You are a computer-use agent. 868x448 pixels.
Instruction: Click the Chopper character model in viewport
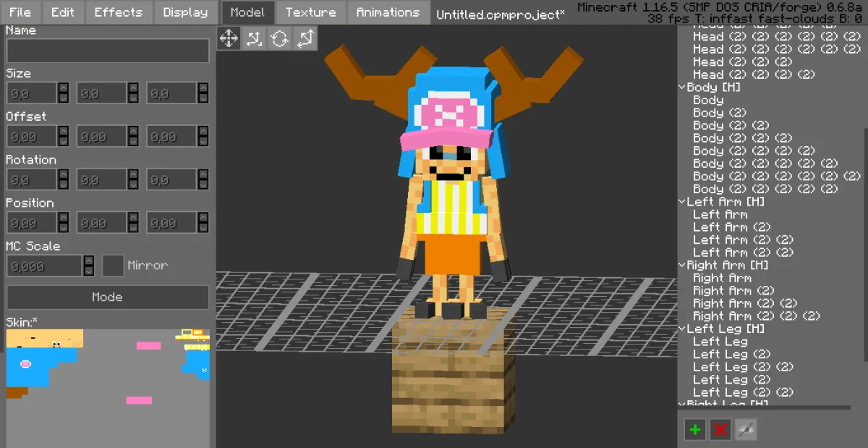(x=454, y=181)
